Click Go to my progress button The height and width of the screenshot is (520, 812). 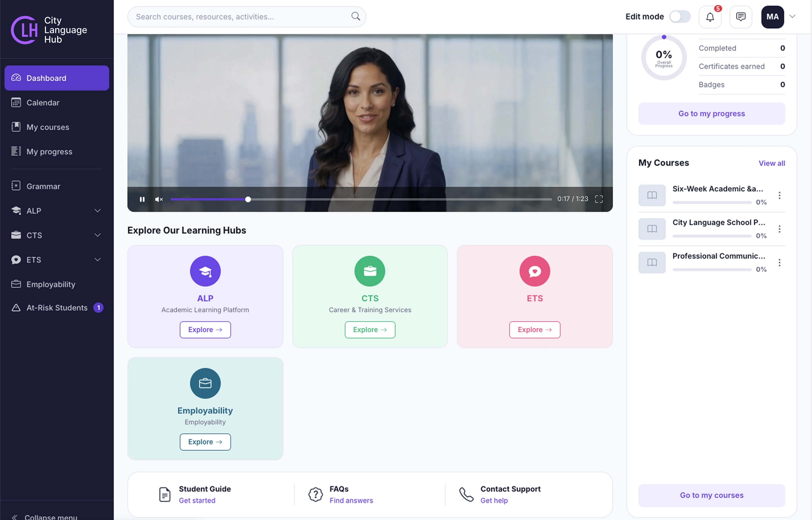(x=711, y=113)
